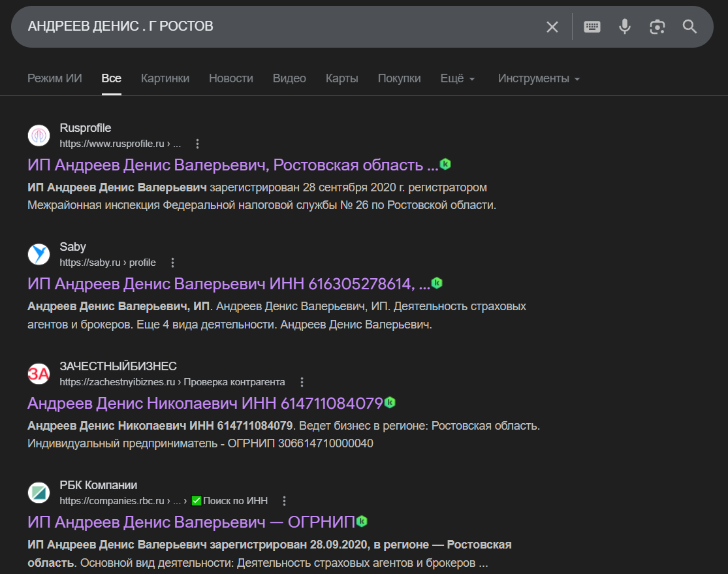Click the green badge next to Rusprofile title
Screen dimensions: 728x574
445,164
